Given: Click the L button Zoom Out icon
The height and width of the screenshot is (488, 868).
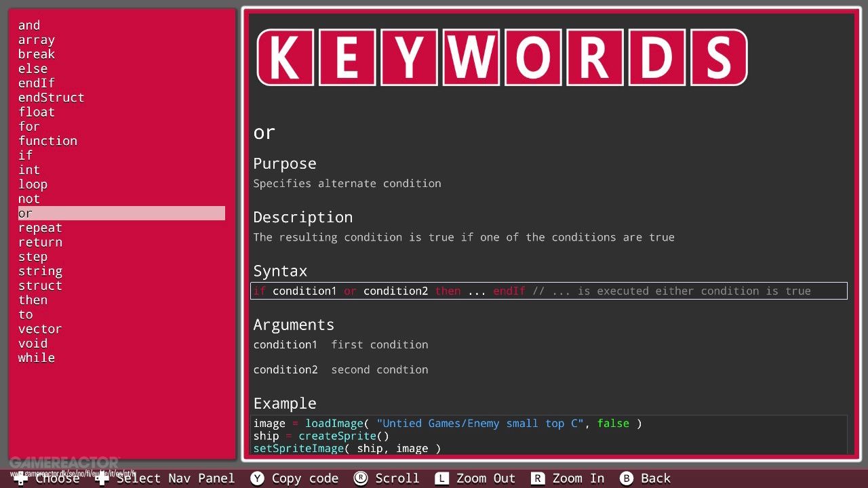Looking at the screenshot, I should (442, 479).
